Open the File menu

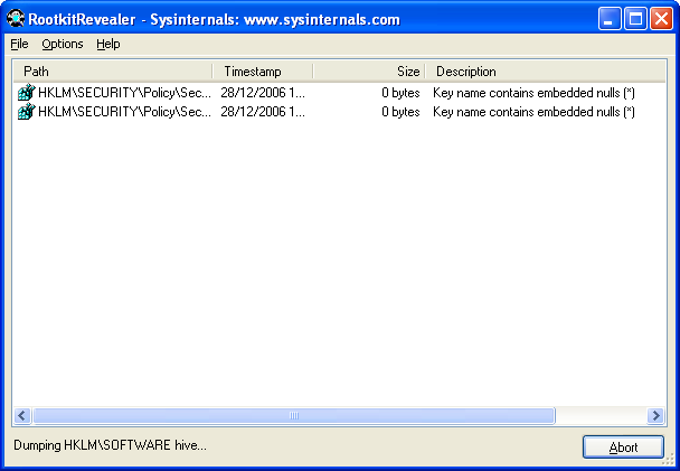19,44
